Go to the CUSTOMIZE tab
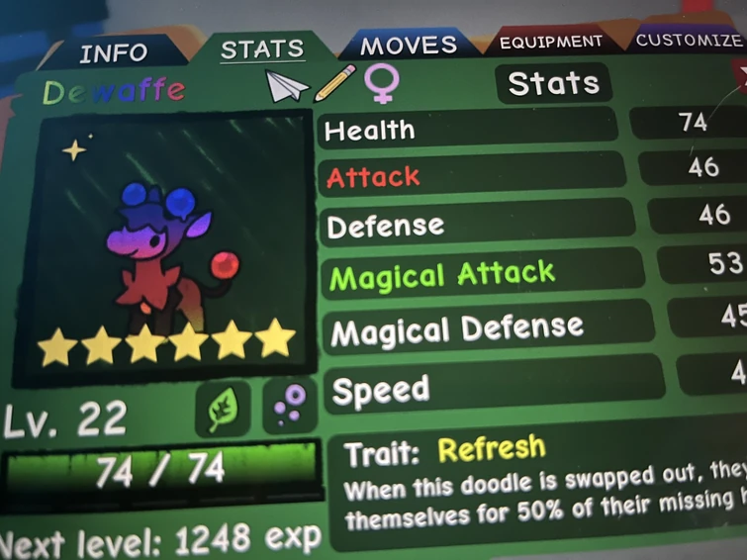Image resolution: width=747 pixels, height=560 pixels. [x=689, y=40]
